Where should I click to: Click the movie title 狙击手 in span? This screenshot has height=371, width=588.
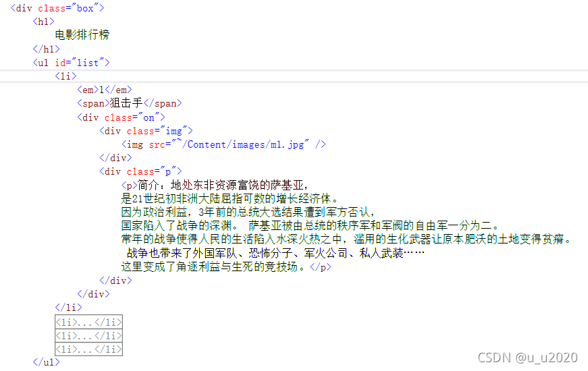tap(126, 103)
